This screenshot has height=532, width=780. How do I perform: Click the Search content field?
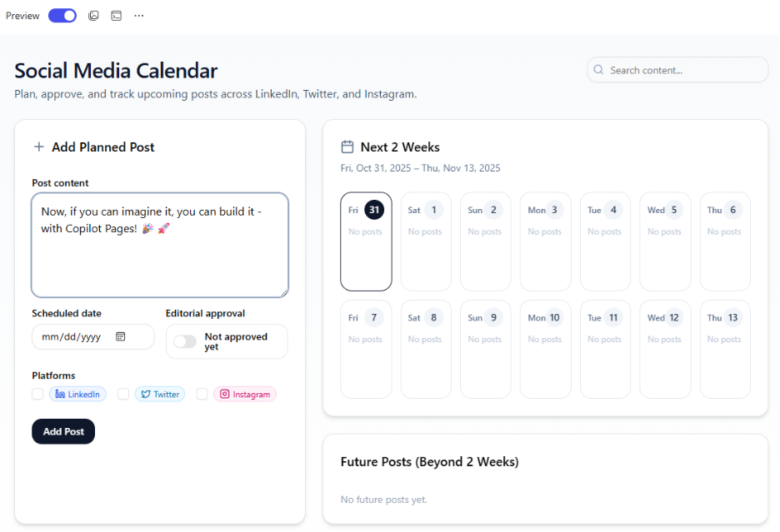point(677,70)
